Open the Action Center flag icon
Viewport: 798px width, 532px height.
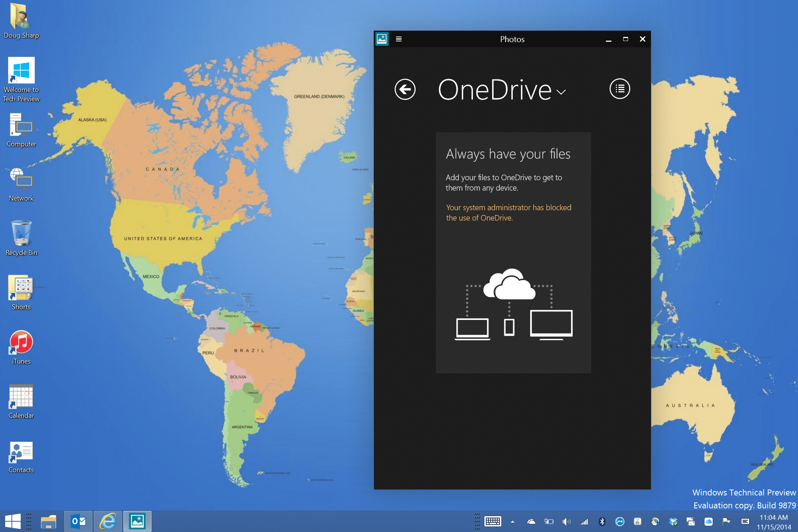click(x=726, y=522)
